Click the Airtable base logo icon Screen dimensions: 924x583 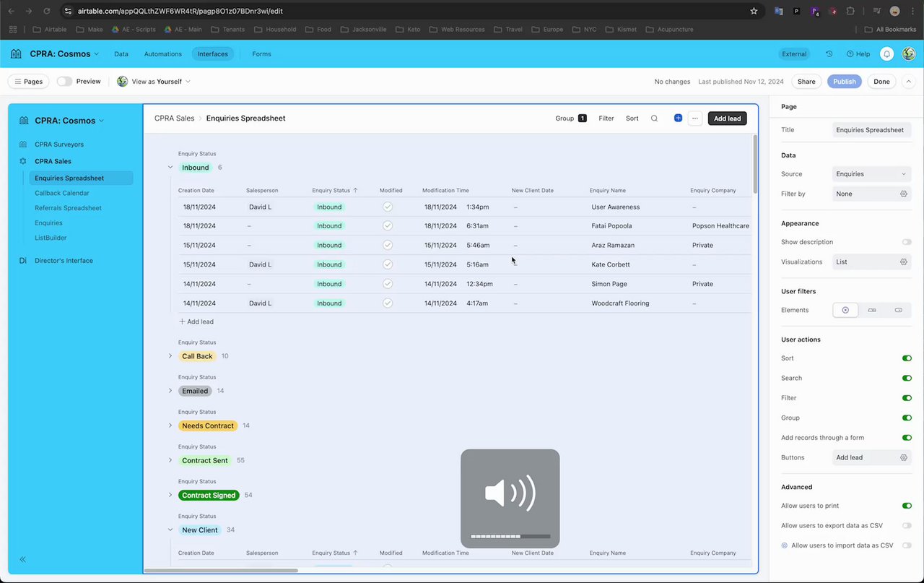tap(16, 53)
